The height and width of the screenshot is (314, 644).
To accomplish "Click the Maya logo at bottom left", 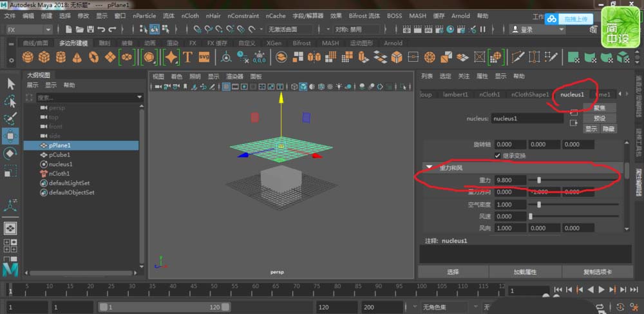I will tap(10, 270).
